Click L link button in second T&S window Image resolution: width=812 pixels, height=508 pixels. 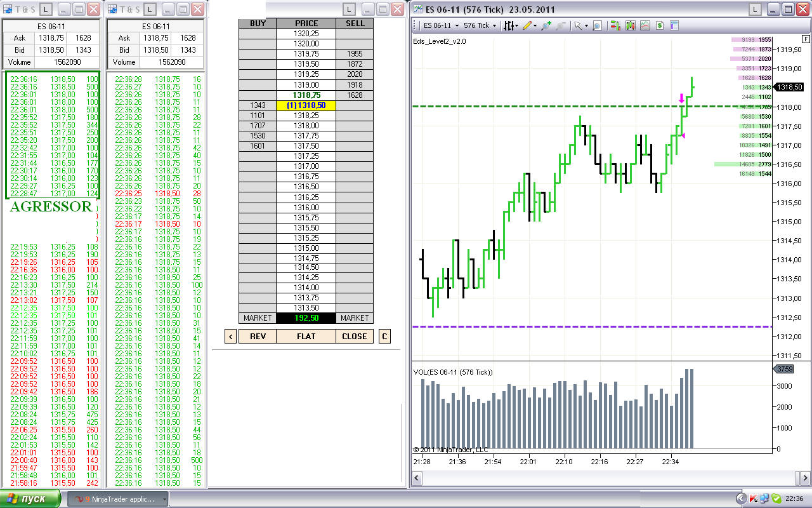[x=148, y=10]
